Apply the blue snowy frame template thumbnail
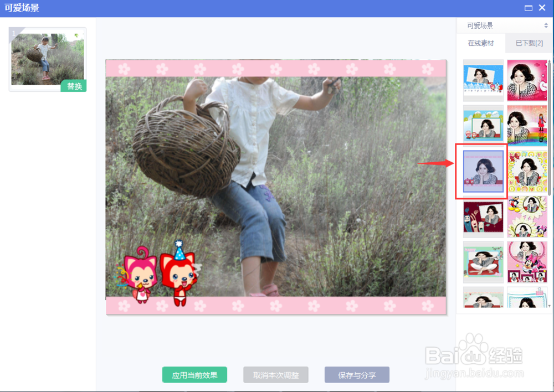 (x=483, y=80)
